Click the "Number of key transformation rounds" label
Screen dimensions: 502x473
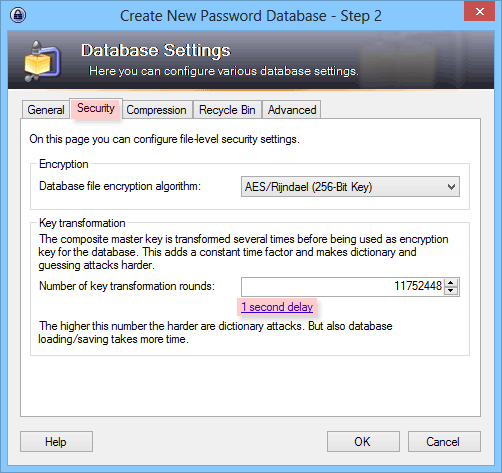[x=127, y=286]
